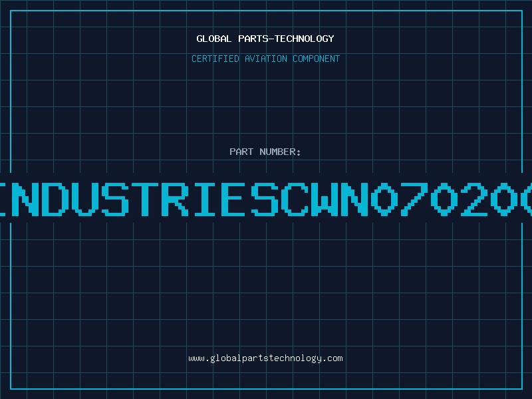Click the word GLOBAL in the header

[213, 39]
